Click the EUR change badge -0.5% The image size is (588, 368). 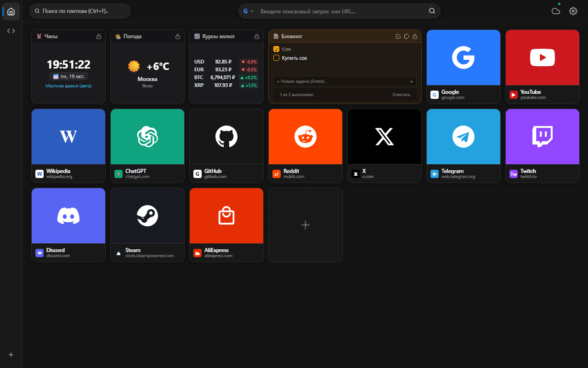coord(249,69)
